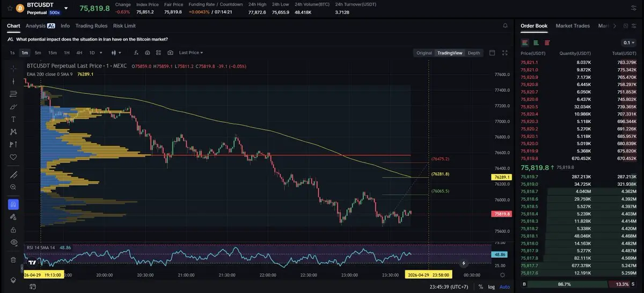
Task: Select the zoom-in magnifier tool
Action: coord(13,187)
